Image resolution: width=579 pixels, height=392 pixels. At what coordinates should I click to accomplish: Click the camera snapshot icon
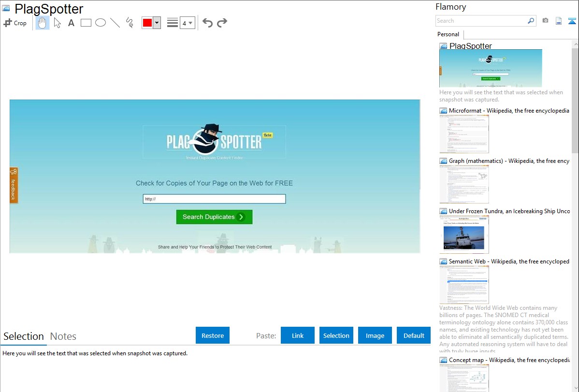tap(545, 21)
